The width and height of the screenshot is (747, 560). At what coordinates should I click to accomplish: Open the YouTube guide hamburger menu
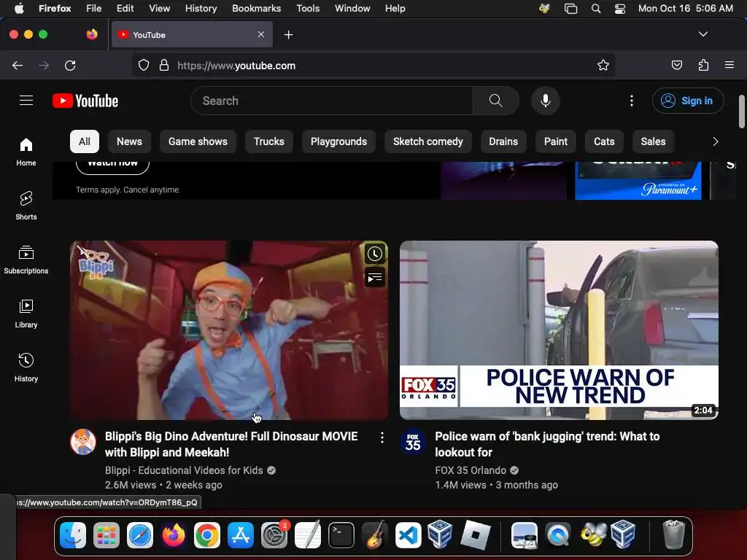click(x=26, y=101)
